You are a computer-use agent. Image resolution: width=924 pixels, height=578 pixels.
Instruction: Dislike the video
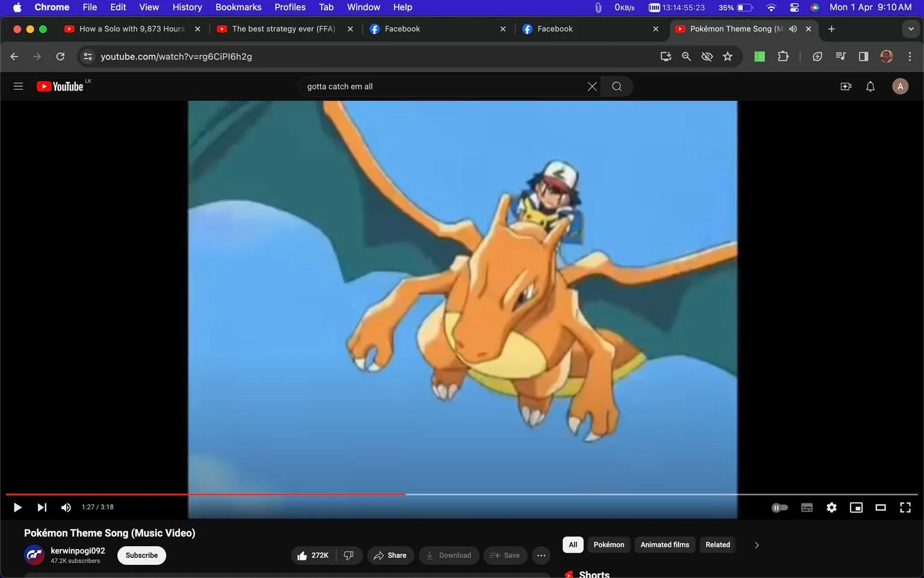pos(349,555)
